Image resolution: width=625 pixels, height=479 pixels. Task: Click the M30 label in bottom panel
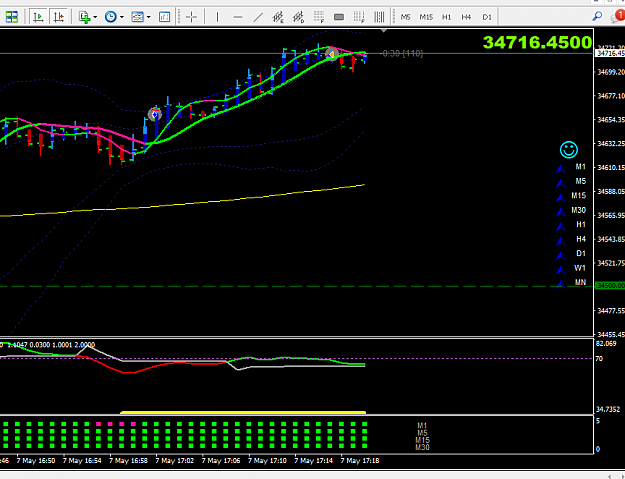(x=422, y=448)
